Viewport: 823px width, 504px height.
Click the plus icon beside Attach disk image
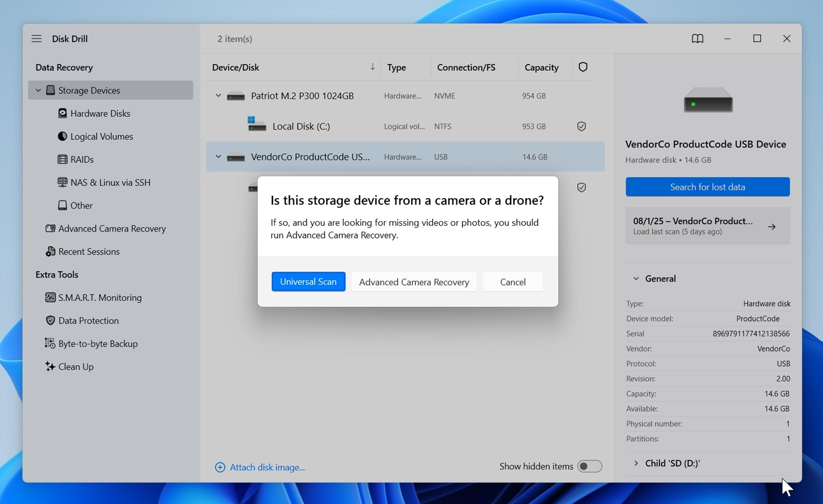click(220, 467)
